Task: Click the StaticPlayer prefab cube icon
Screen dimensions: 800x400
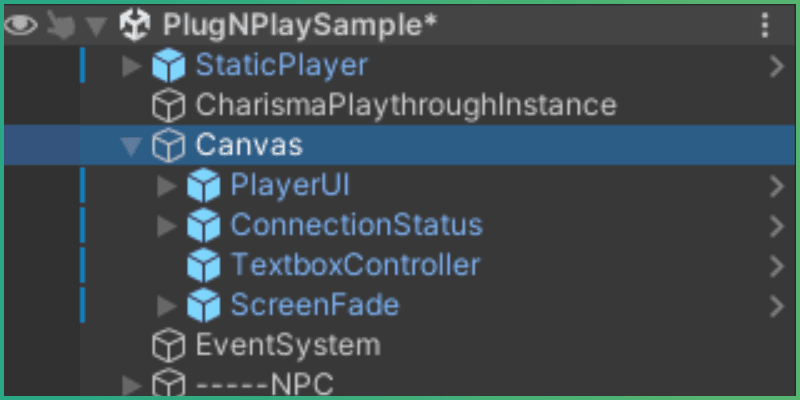Action: (x=168, y=66)
